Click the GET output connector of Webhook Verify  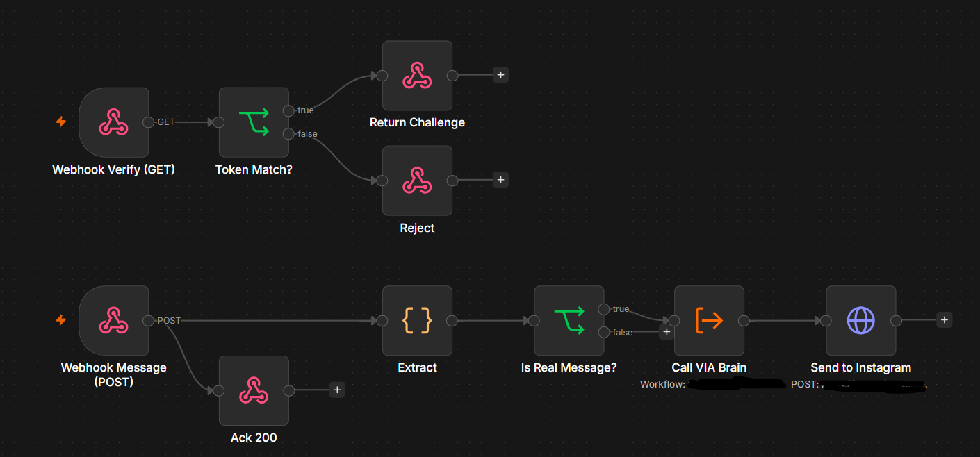click(148, 122)
